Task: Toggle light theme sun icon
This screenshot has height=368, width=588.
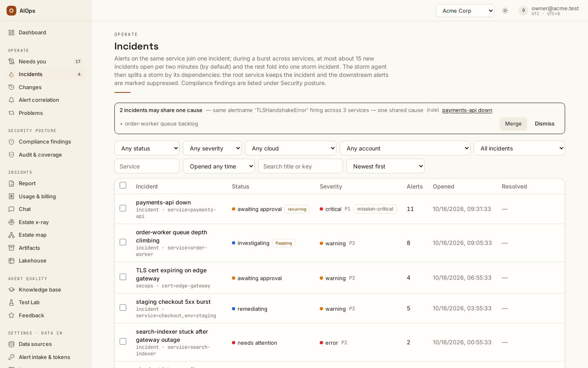Action: 505,11
